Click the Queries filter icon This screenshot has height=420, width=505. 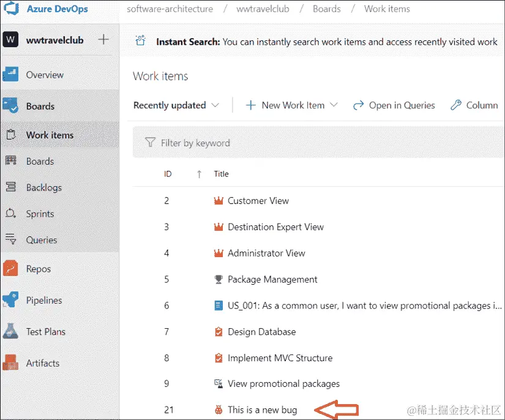11,239
